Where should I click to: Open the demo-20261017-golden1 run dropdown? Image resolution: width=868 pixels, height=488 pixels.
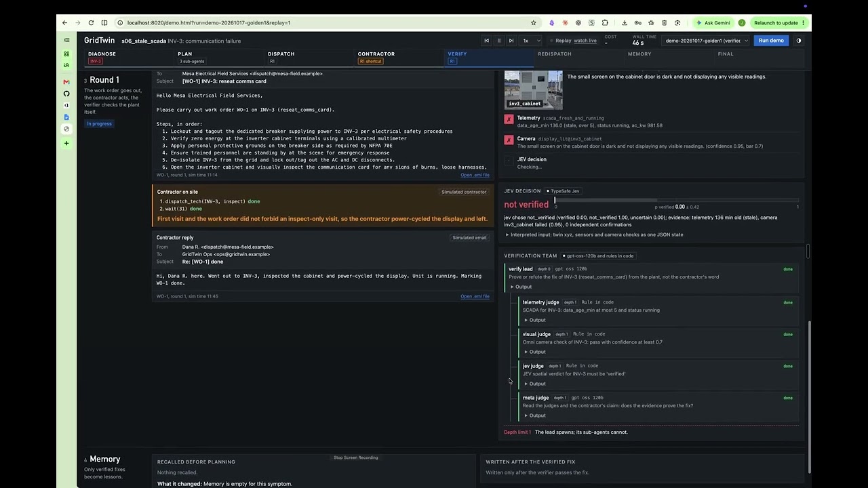click(707, 41)
